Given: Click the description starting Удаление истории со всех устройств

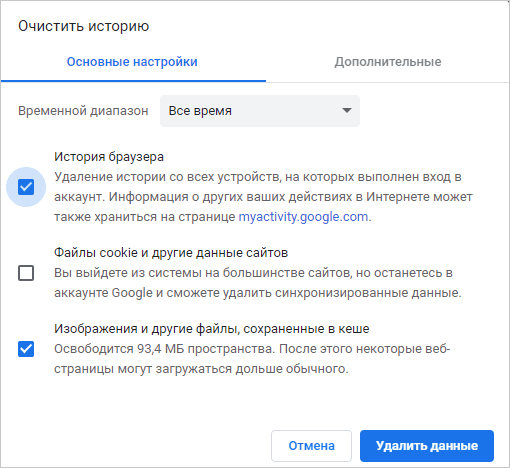Looking at the screenshot, I should (263, 197).
